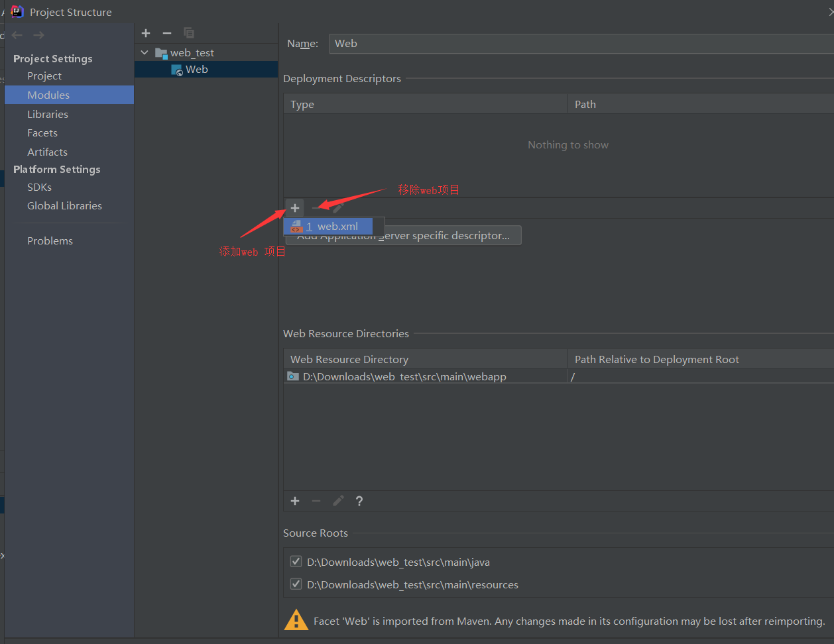834x644 pixels.
Task: Open the Problems section
Action: pyautogui.click(x=50, y=241)
